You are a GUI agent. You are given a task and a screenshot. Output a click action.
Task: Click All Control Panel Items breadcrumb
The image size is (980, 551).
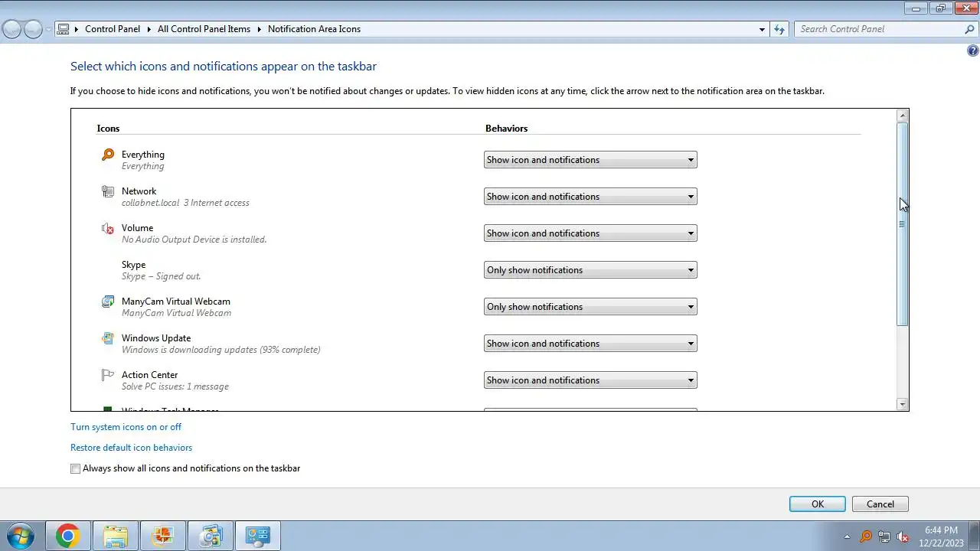tap(204, 29)
